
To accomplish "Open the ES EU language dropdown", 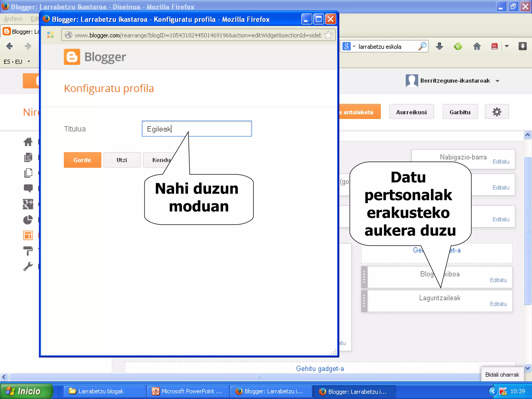I will click(x=29, y=62).
